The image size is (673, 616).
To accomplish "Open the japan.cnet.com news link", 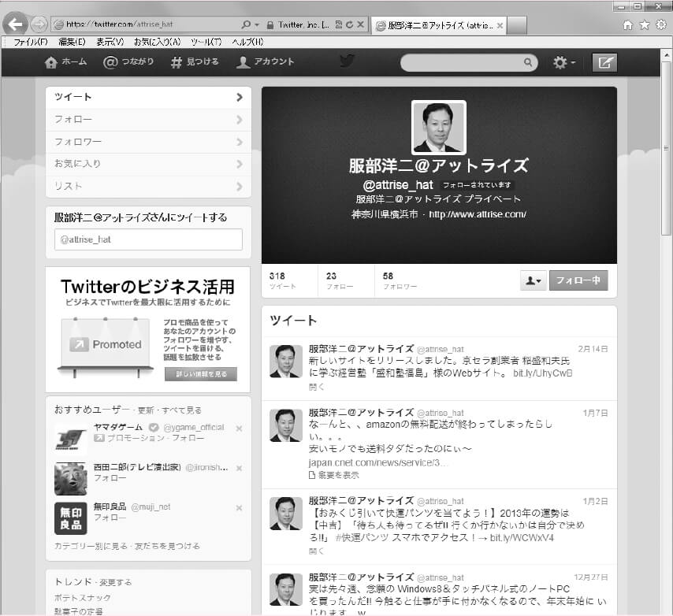I will pyautogui.click(x=377, y=463).
